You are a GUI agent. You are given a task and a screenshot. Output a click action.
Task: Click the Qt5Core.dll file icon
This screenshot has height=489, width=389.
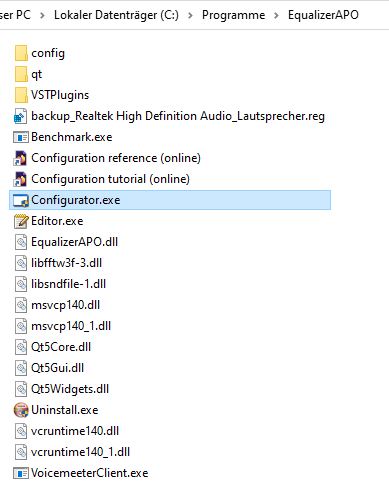click(x=21, y=347)
